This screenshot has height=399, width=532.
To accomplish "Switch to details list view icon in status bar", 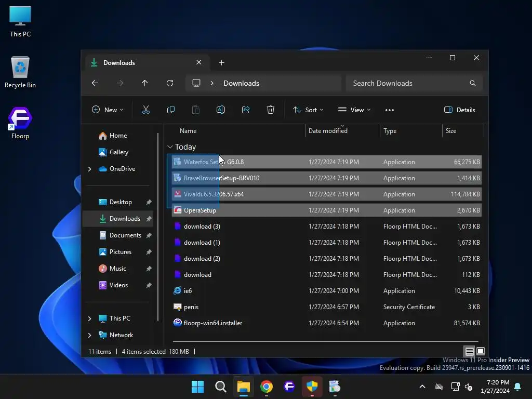I will pyautogui.click(x=470, y=351).
